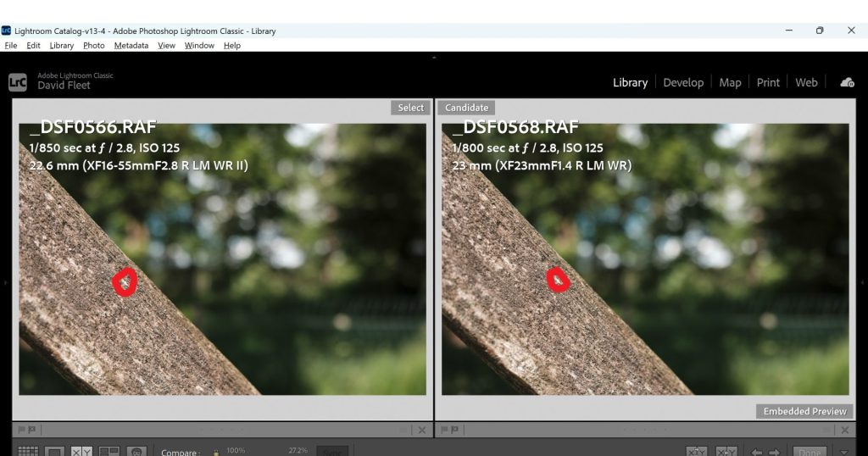Remove the Select photo with its X

click(422, 430)
